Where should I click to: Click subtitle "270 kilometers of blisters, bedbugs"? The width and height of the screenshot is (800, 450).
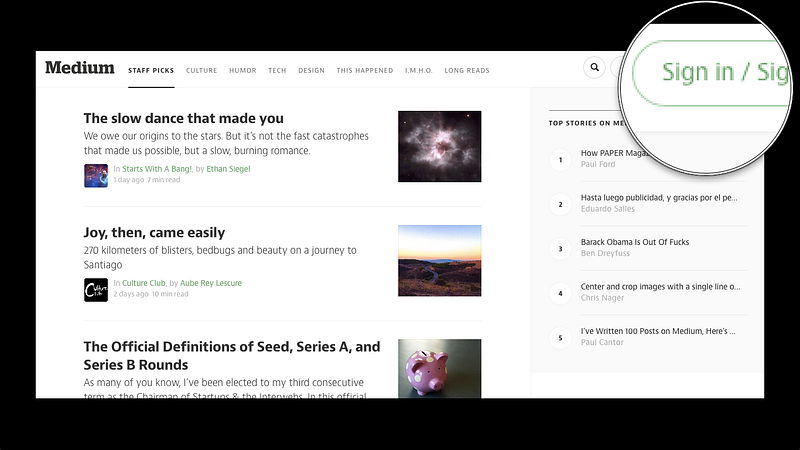pyautogui.click(x=220, y=258)
